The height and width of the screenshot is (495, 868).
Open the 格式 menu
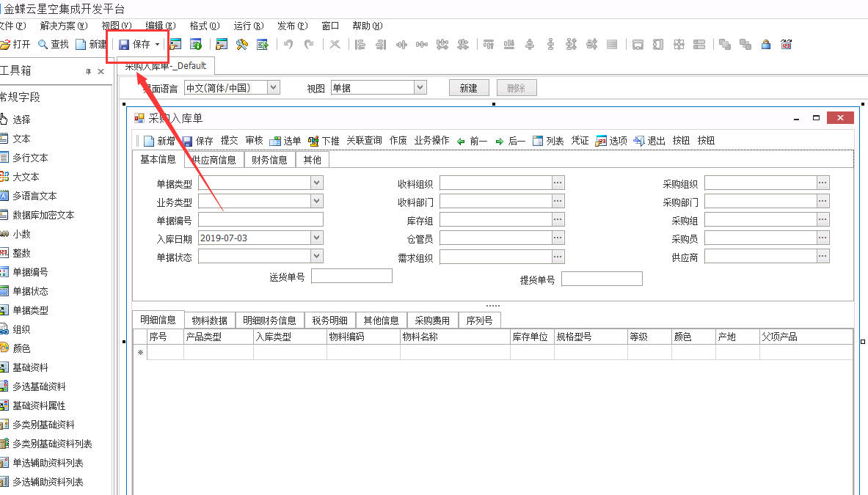click(204, 26)
